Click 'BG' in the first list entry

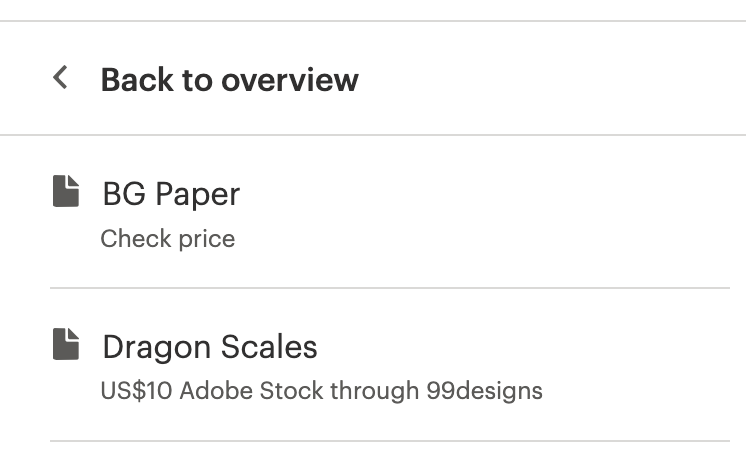point(124,194)
